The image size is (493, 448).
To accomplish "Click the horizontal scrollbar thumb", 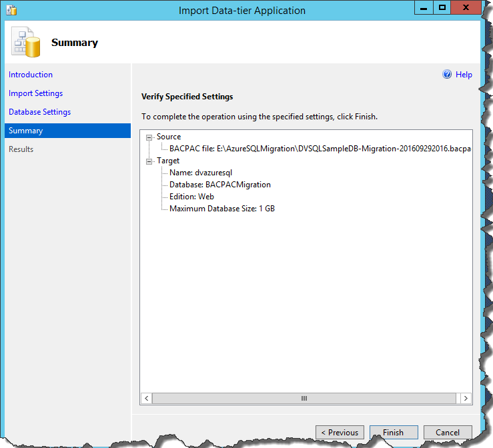I will [304, 398].
